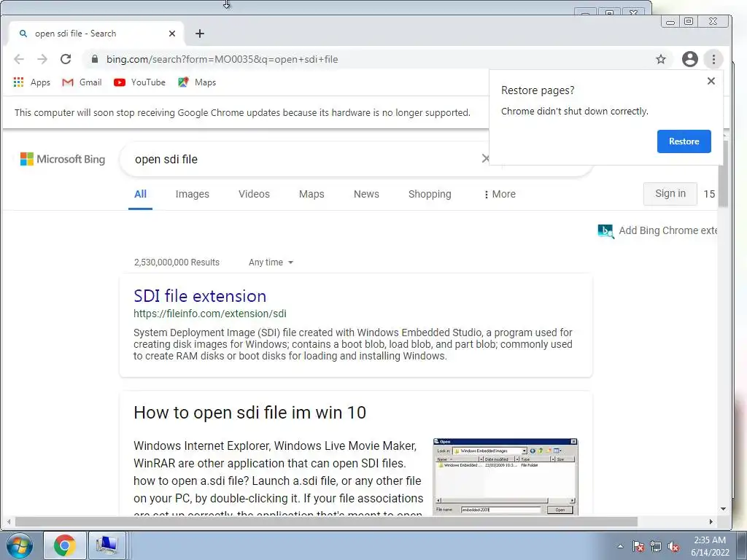Click the muted volume tray icon
This screenshot has height=560, width=747.
coord(673,546)
